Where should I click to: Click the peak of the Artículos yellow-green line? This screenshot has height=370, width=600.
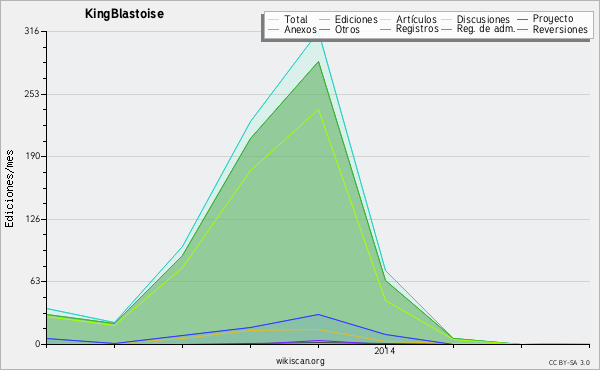click(x=318, y=110)
